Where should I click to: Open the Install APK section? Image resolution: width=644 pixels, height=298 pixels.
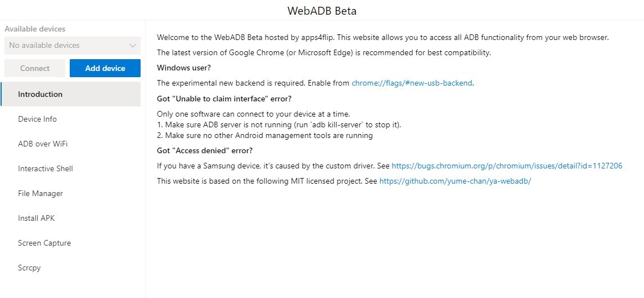[x=37, y=218]
